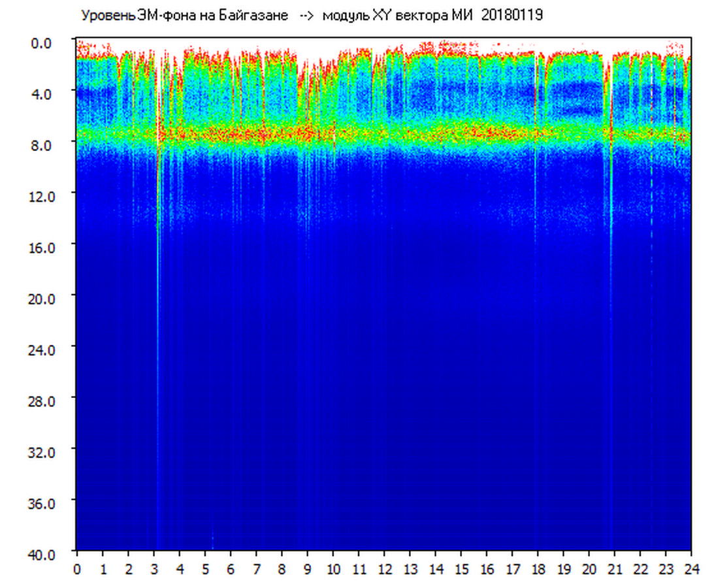Click the chart title text
The width and height of the screenshot is (716, 588).
[x=312, y=16]
